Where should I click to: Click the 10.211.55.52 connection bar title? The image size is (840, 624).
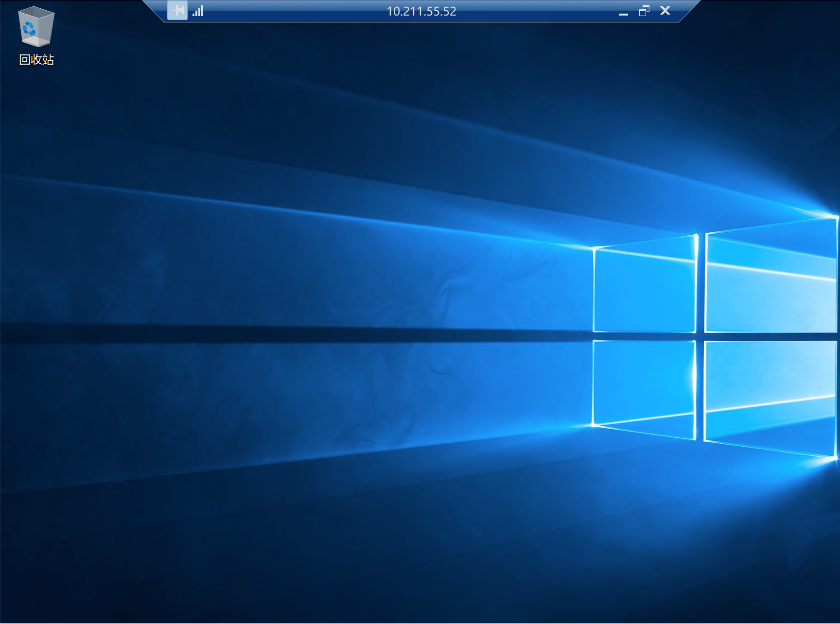(421, 11)
